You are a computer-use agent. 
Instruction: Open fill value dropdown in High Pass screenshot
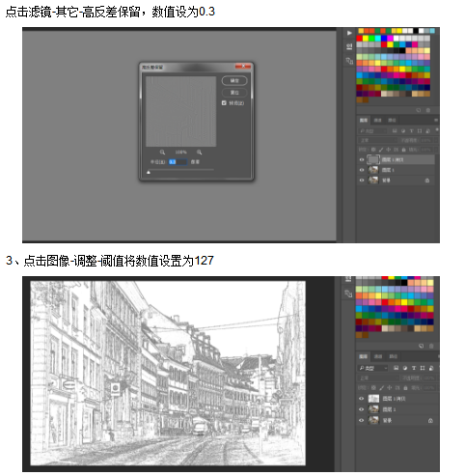coord(436,150)
